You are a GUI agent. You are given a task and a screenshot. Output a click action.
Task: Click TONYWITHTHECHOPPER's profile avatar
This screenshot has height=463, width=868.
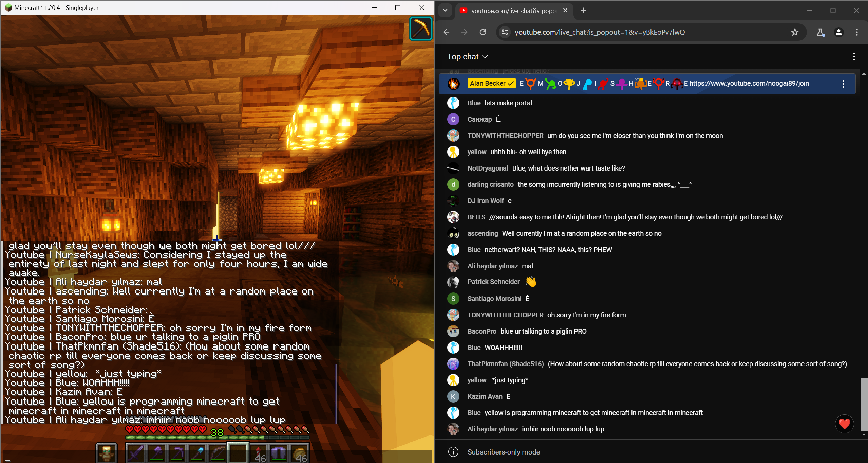[453, 135]
